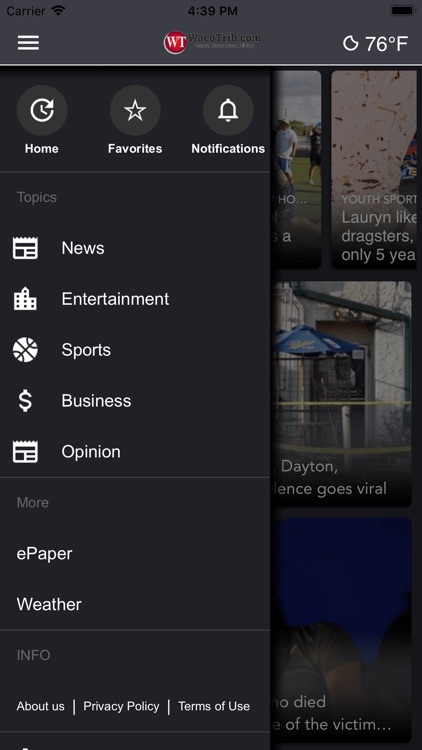Select the Entertainment topic

(135, 299)
